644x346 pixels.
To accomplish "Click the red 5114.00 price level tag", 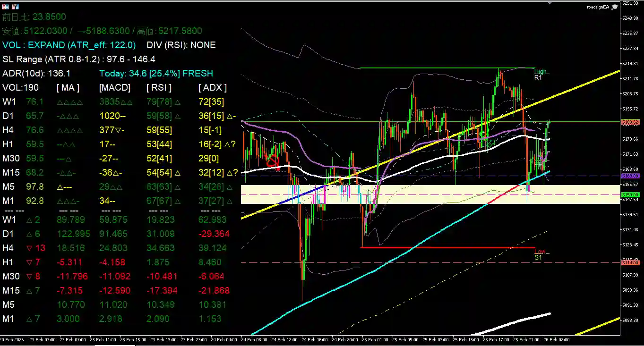I will (x=630, y=262).
